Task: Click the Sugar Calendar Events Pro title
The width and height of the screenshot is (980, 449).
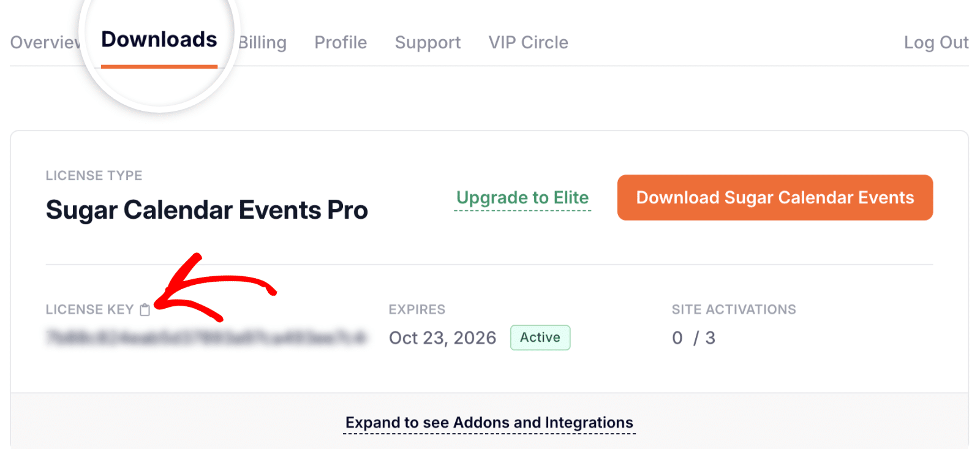Action: pos(206,209)
